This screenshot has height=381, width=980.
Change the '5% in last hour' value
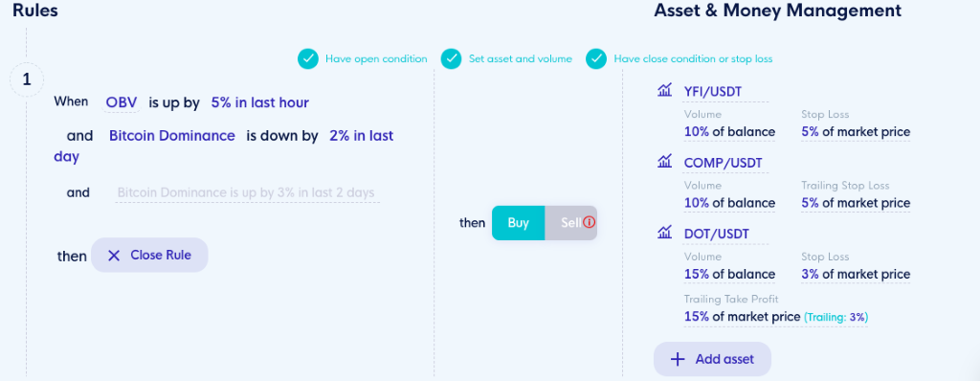260,102
